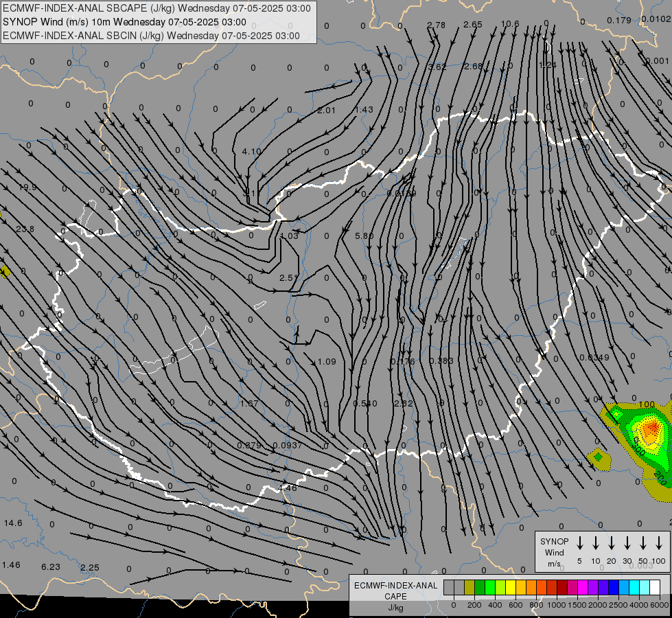Click the 0.0937 value on the map

(x=288, y=446)
